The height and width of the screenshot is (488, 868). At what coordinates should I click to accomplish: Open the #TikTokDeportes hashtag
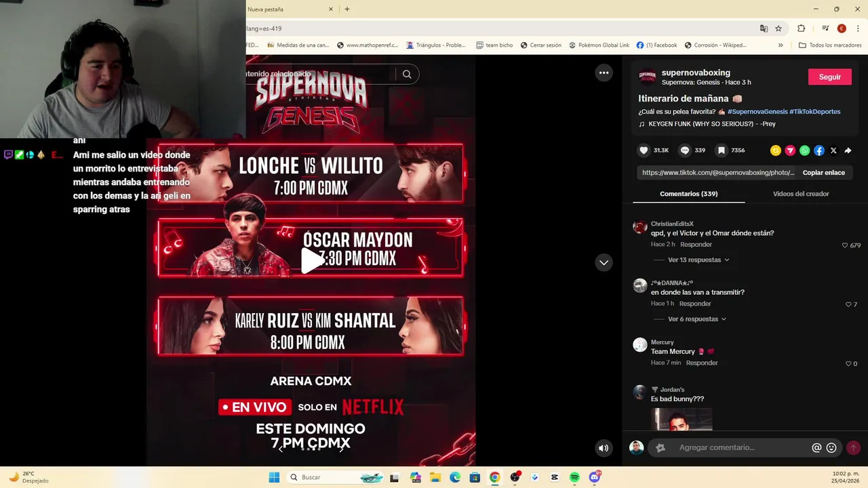(x=815, y=112)
